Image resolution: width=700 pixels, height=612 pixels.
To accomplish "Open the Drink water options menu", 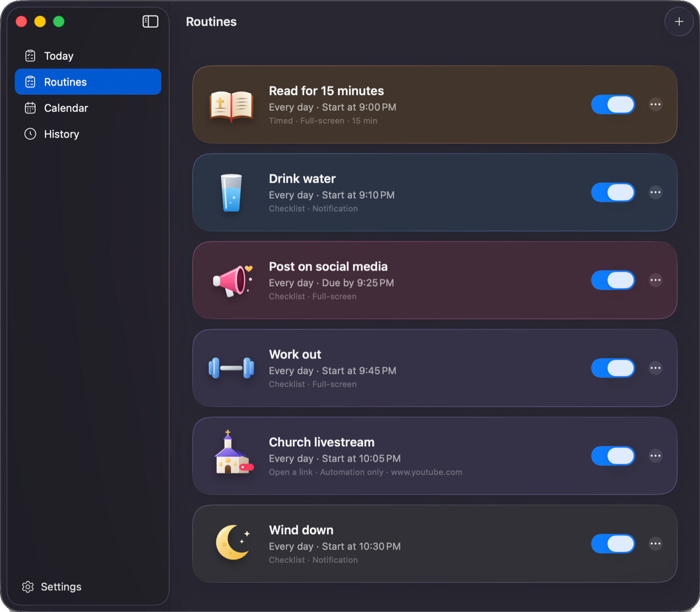I will click(x=655, y=192).
